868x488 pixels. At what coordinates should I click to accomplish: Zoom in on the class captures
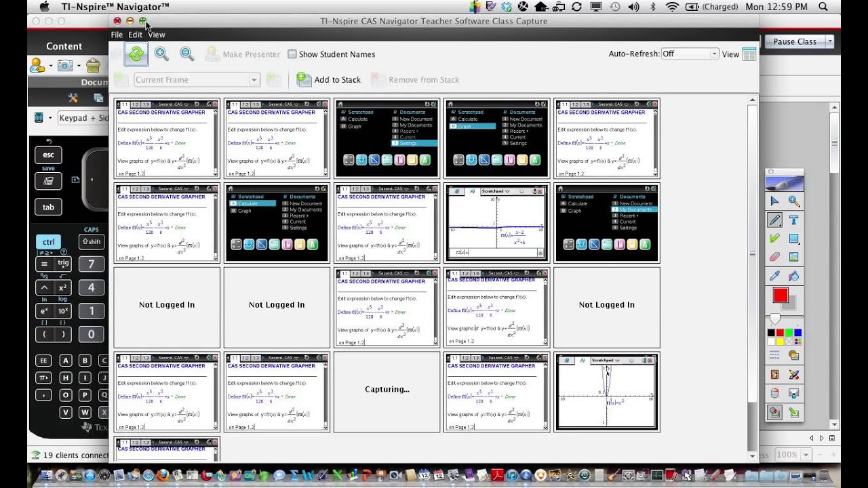coord(161,54)
